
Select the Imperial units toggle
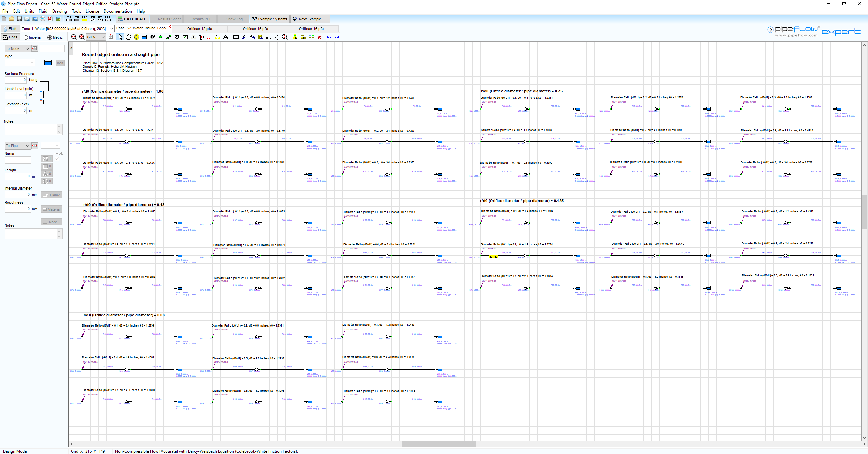[x=27, y=37]
